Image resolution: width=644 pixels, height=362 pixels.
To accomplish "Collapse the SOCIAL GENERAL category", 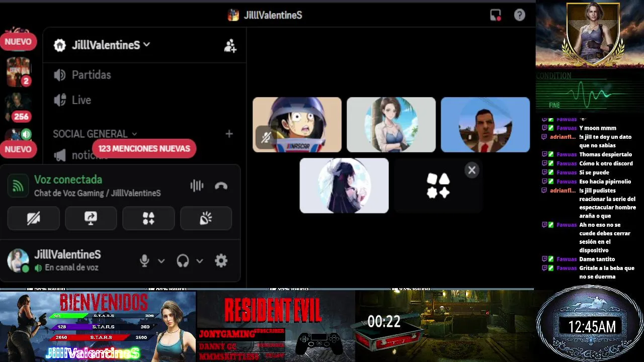I will [95, 134].
